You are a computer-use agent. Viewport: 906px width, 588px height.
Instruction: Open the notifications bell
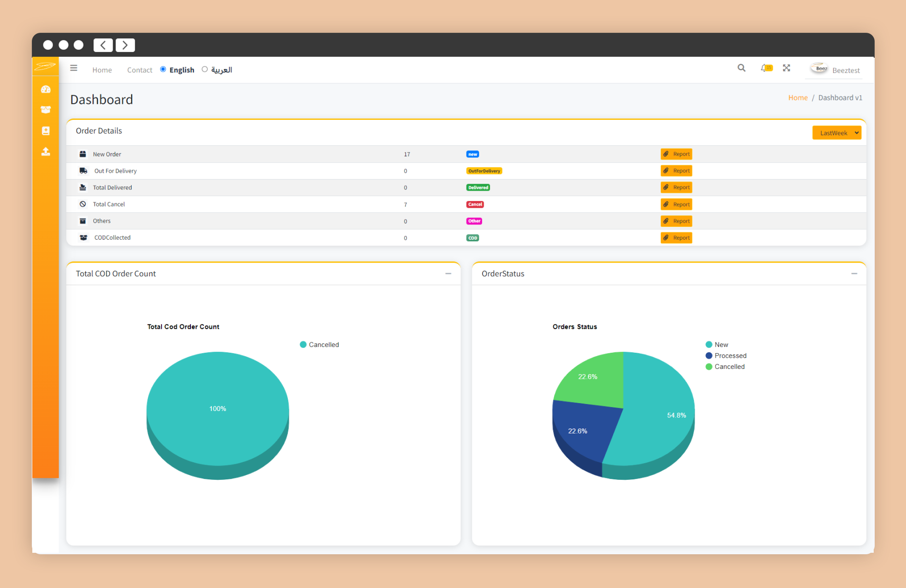point(765,68)
